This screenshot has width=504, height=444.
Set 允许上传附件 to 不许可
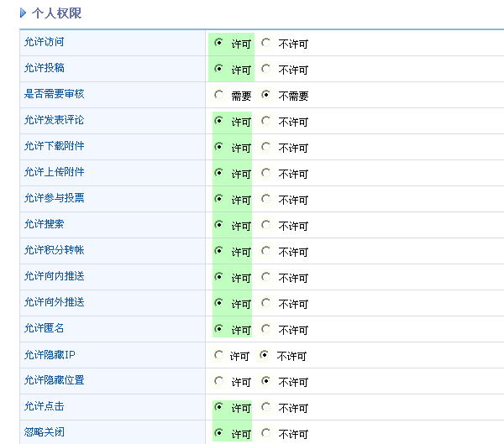[266, 172]
